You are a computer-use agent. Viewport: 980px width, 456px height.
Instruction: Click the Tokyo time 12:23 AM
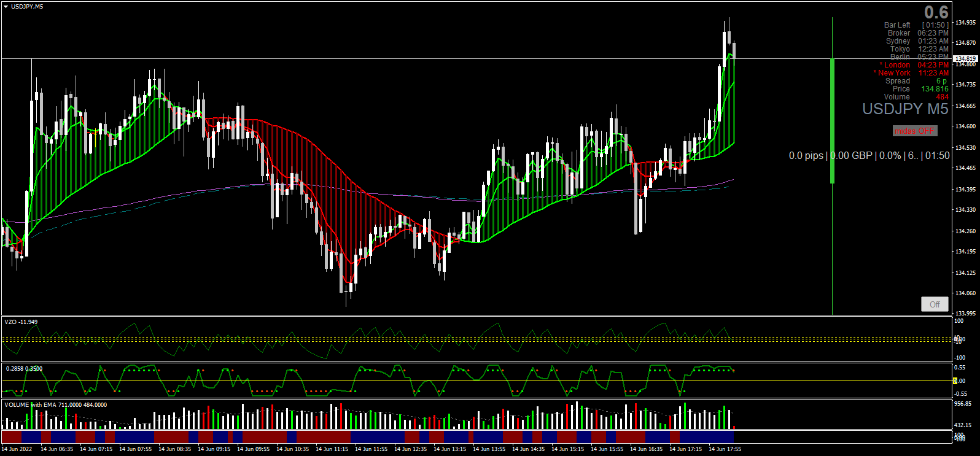click(933, 49)
